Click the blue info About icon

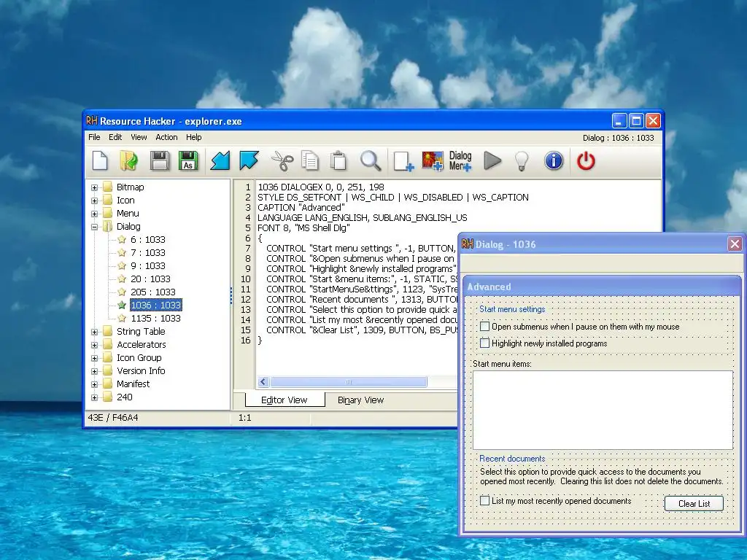coord(554,161)
